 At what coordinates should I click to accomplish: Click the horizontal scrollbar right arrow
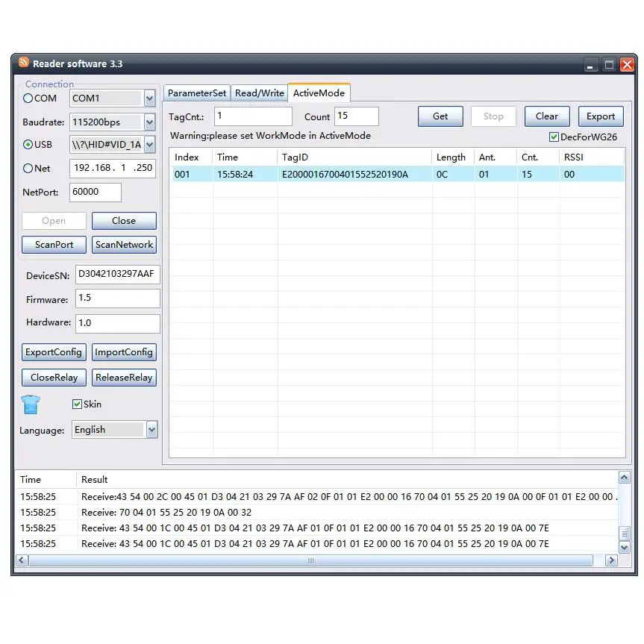pos(611,560)
